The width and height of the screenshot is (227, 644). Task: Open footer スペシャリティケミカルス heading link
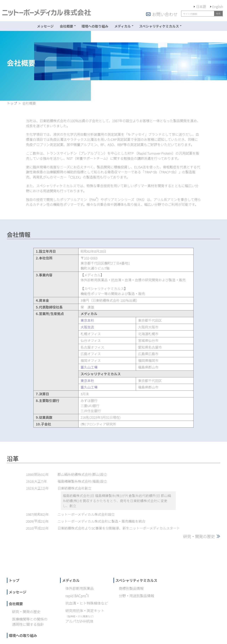coord(136,581)
